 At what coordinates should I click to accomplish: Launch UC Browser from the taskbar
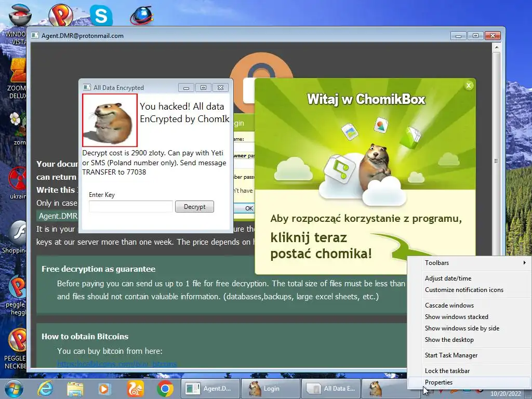(x=135, y=389)
